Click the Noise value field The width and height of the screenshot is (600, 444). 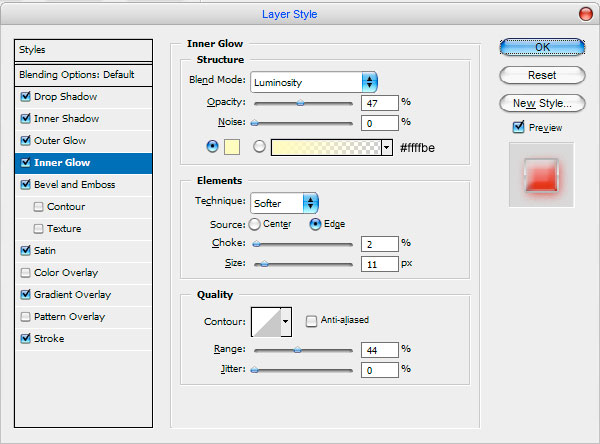point(380,123)
